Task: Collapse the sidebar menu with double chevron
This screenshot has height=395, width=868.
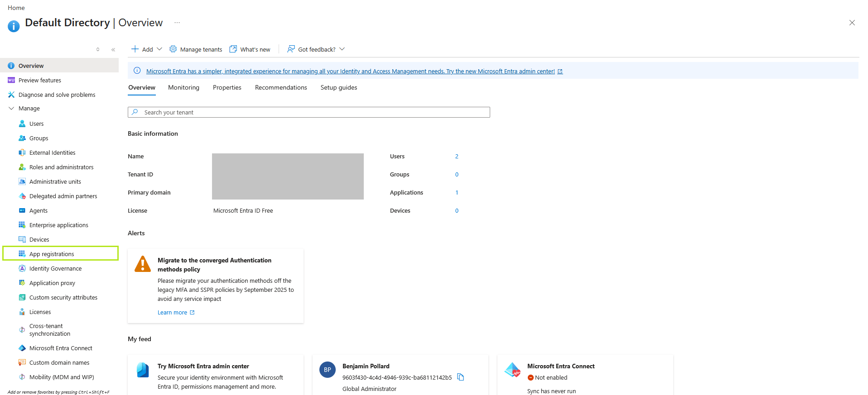Action: 113,50
